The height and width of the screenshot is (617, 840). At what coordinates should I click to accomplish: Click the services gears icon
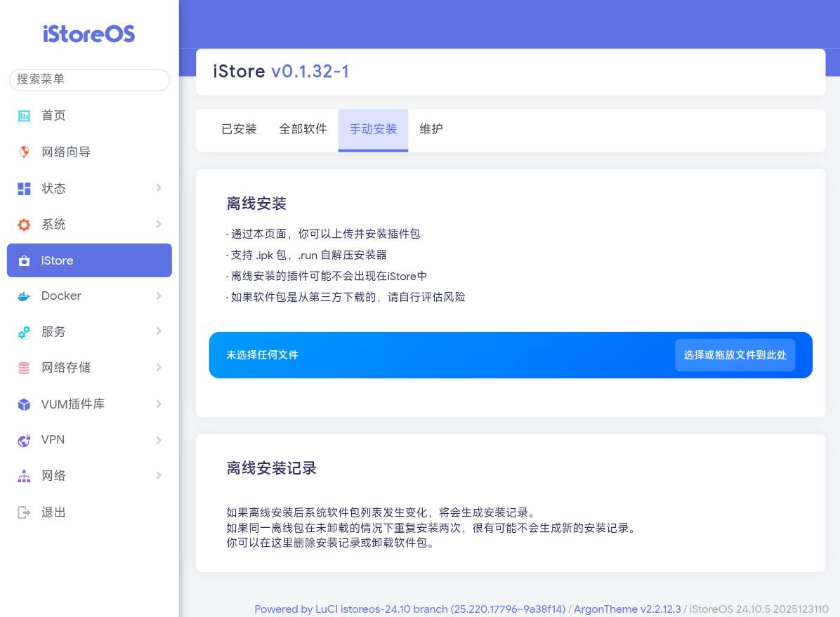coord(24,332)
